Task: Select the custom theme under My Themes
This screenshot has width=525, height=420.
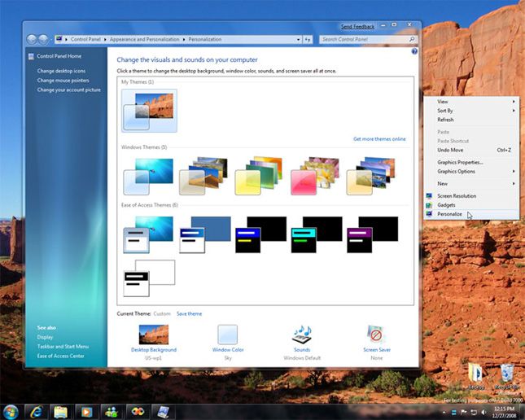Action: tap(149, 111)
